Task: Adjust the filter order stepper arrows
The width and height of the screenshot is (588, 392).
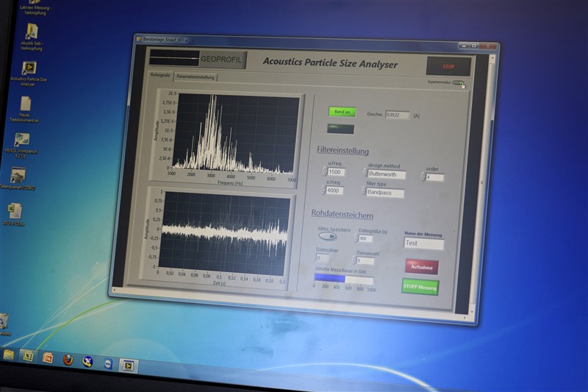Action: tap(423, 177)
